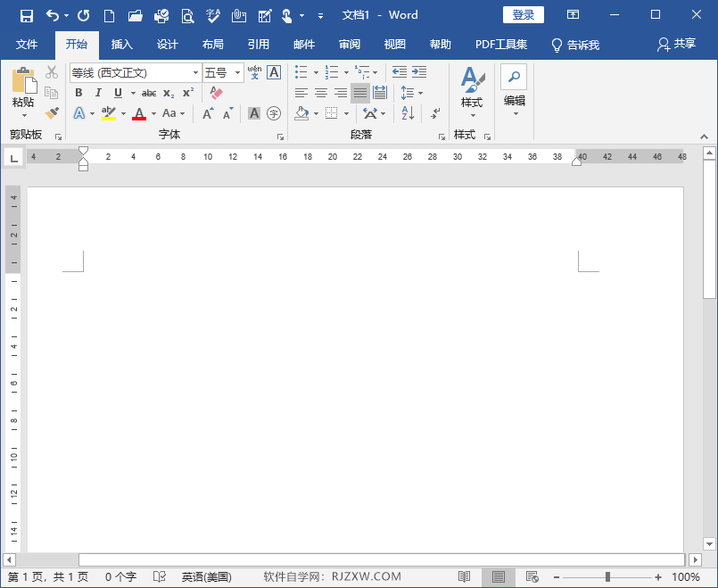The height and width of the screenshot is (588, 718).
Task: Toggle Italic formatting
Action: [98, 93]
